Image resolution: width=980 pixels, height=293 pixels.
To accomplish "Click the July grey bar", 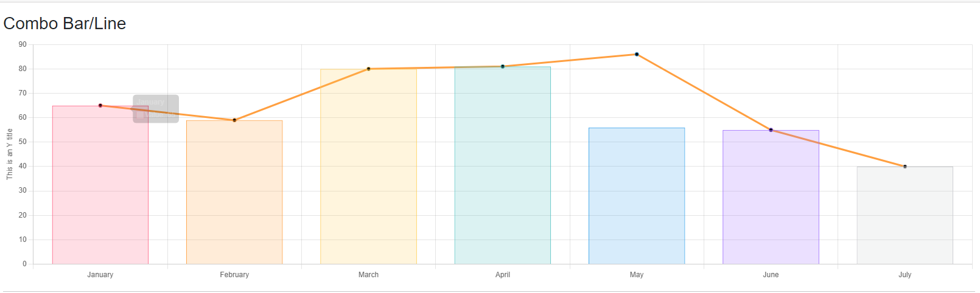I will click(905, 216).
